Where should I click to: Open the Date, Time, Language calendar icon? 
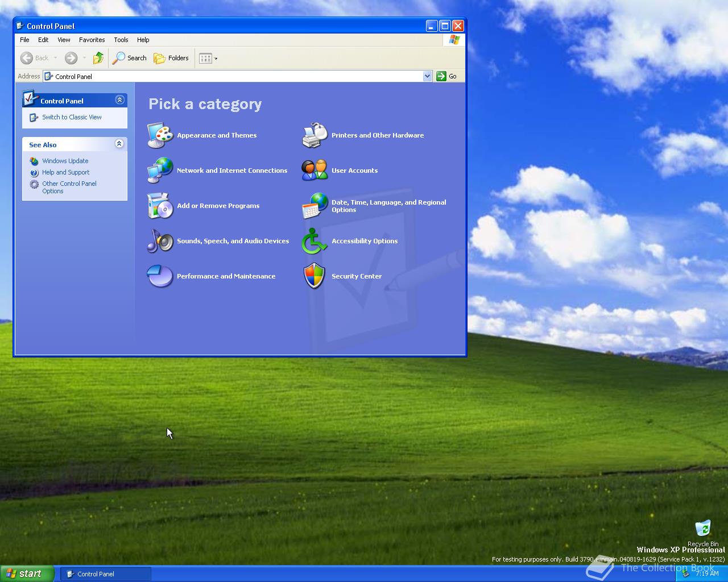(x=315, y=206)
